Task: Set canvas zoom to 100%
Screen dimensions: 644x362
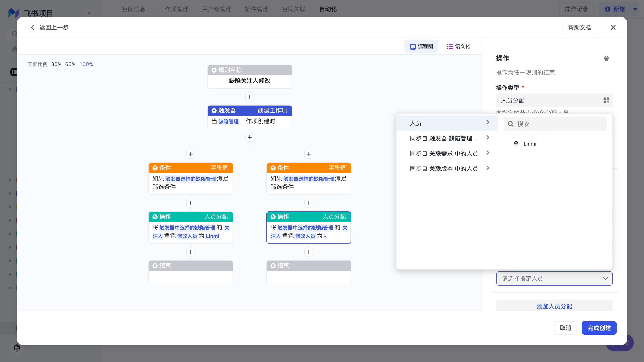Action: click(x=86, y=65)
